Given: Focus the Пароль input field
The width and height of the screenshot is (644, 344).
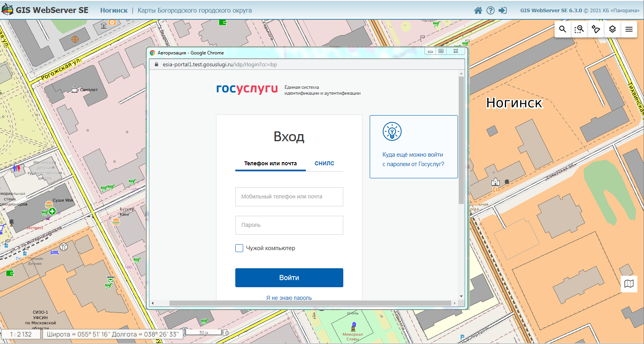Looking at the screenshot, I should 289,225.
